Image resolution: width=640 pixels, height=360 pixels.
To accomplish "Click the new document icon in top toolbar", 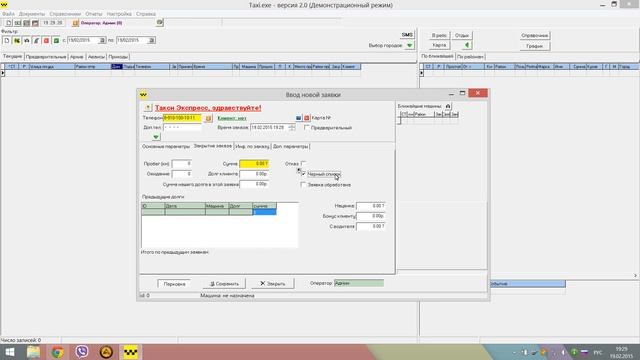I will point(9,23).
